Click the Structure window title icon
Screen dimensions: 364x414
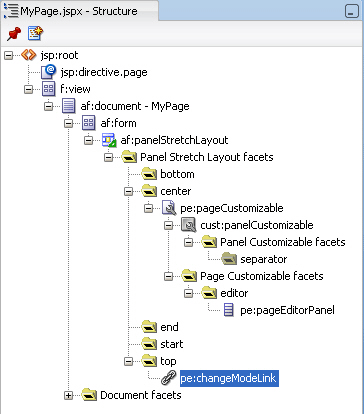pos(11,11)
